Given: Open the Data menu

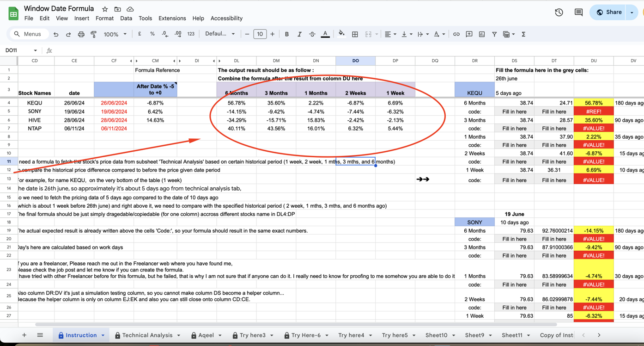Looking at the screenshot, I should (x=126, y=19).
